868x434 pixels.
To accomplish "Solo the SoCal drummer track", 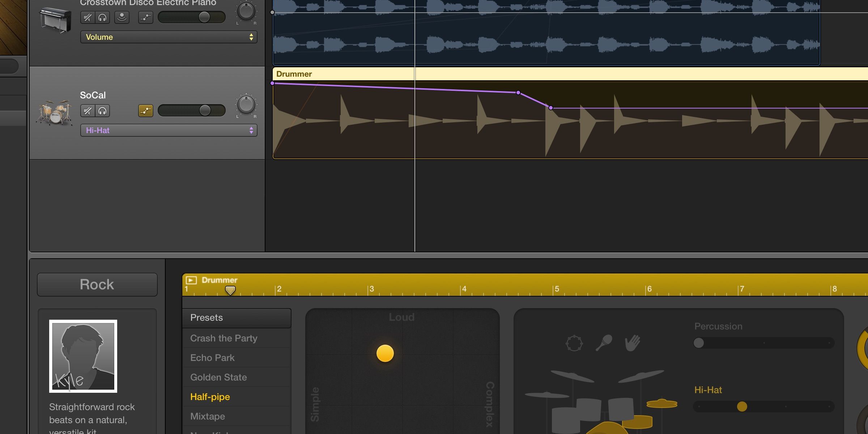I will (102, 111).
